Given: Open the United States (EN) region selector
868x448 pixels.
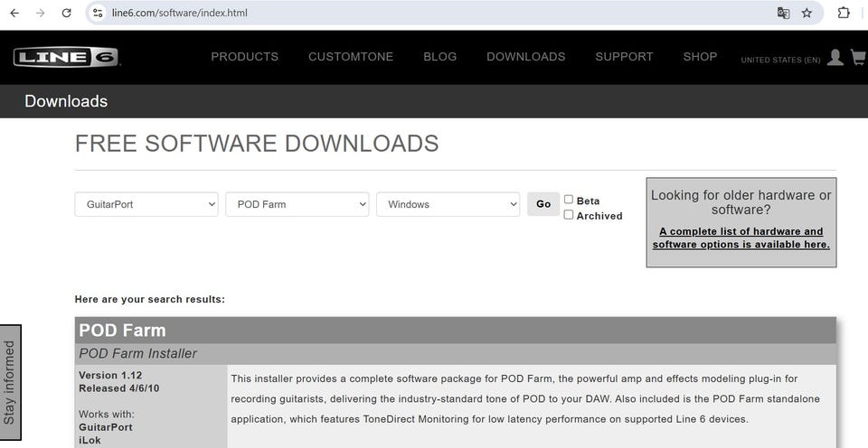Looking at the screenshot, I should (780, 60).
